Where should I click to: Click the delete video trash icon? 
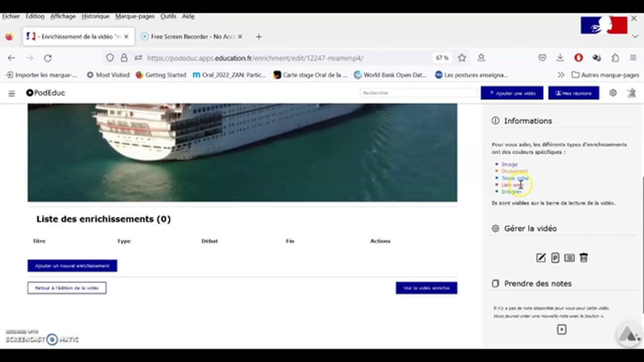coord(584,258)
